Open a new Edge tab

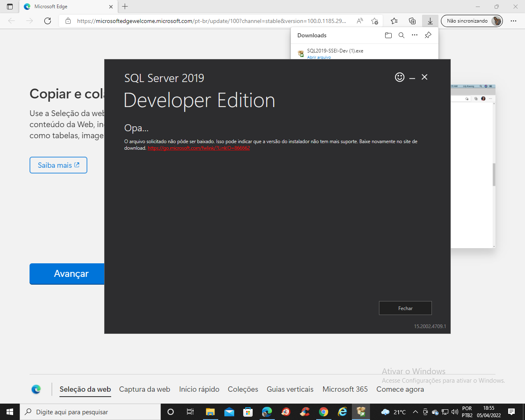(x=125, y=7)
